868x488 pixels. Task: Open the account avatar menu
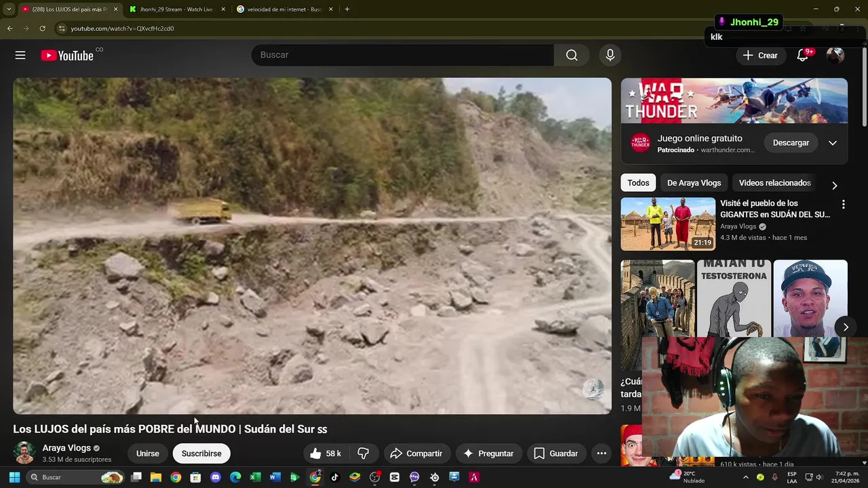coord(835,56)
